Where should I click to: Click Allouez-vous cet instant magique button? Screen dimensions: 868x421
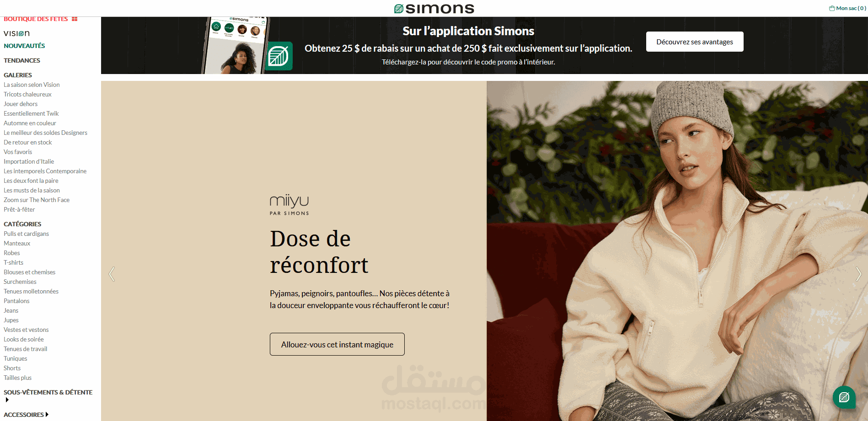tap(337, 344)
